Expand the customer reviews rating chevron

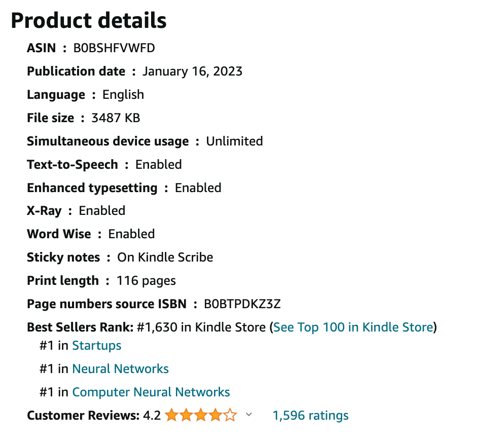[x=248, y=415]
